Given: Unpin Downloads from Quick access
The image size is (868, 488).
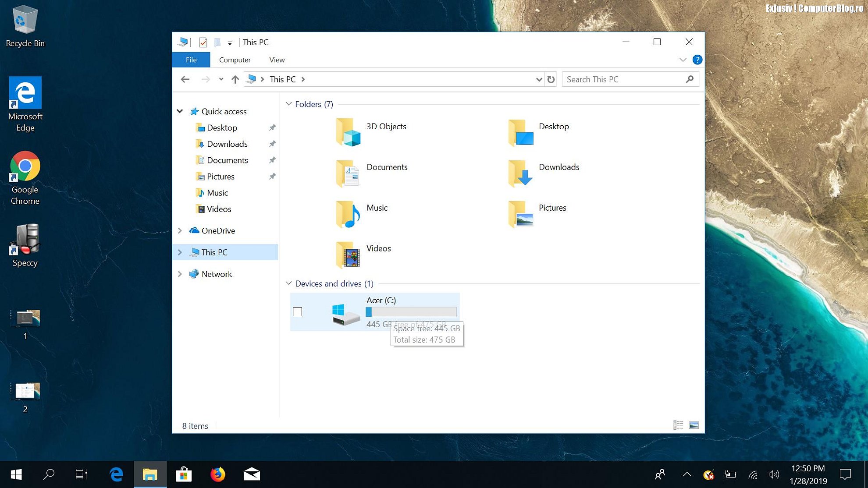Looking at the screenshot, I should point(272,144).
